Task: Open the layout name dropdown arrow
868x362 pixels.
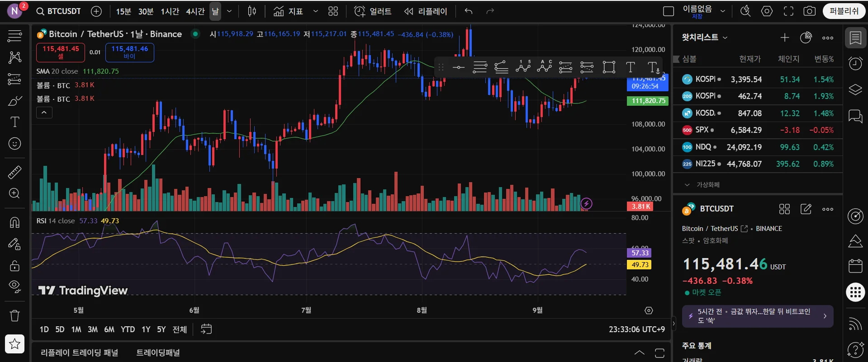Action: tap(723, 11)
